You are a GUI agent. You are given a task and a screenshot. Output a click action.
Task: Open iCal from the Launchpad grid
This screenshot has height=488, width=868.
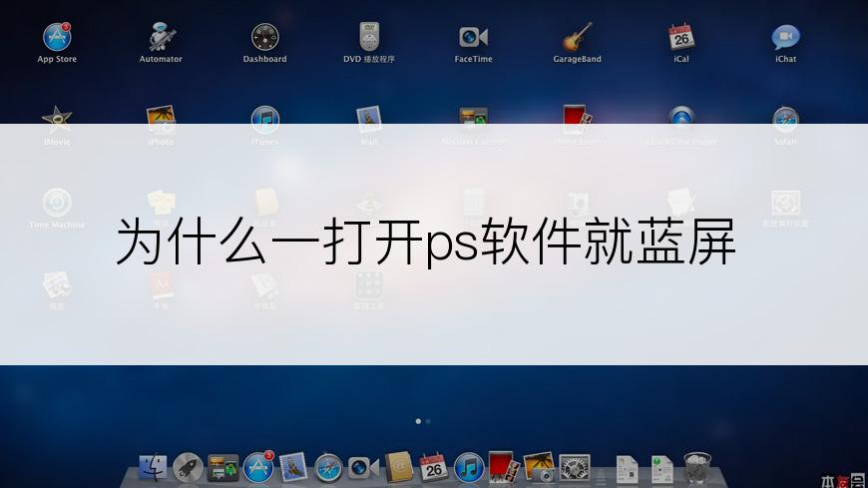point(681,38)
